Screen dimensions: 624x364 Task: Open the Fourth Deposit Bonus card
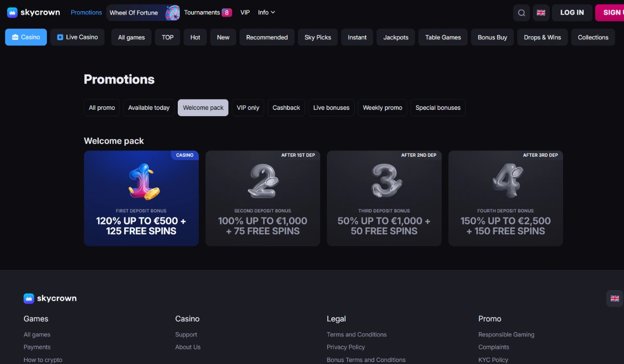click(505, 198)
